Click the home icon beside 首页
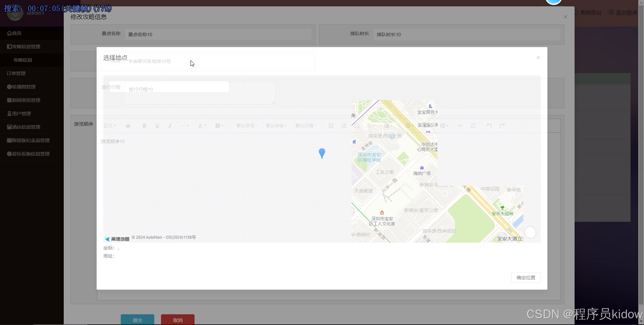The width and height of the screenshot is (644, 325). pos(9,33)
